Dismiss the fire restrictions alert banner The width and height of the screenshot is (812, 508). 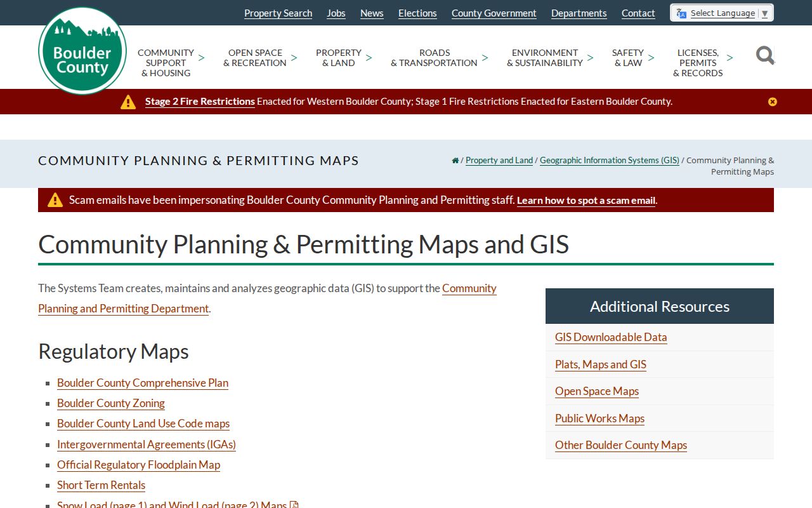coord(772,102)
